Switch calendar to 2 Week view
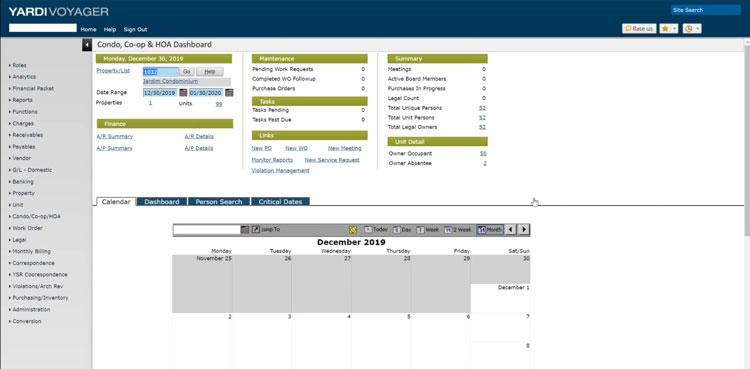Screen dimensions: 750x369 point(458,230)
